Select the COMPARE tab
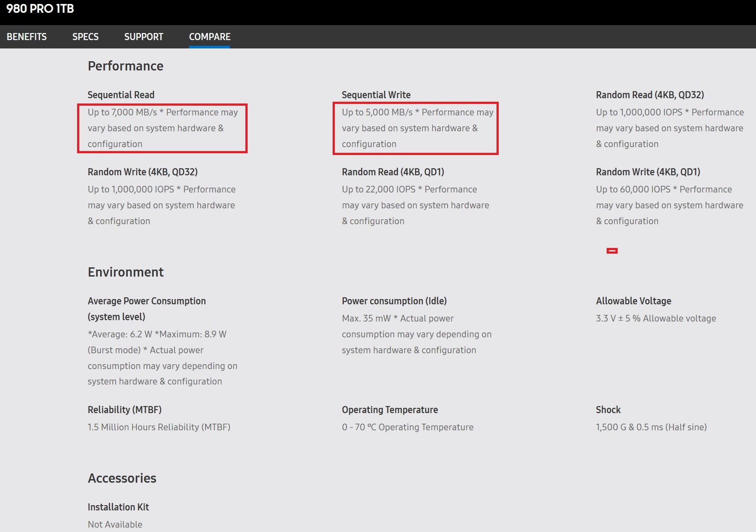This screenshot has width=756, height=532. (x=210, y=37)
